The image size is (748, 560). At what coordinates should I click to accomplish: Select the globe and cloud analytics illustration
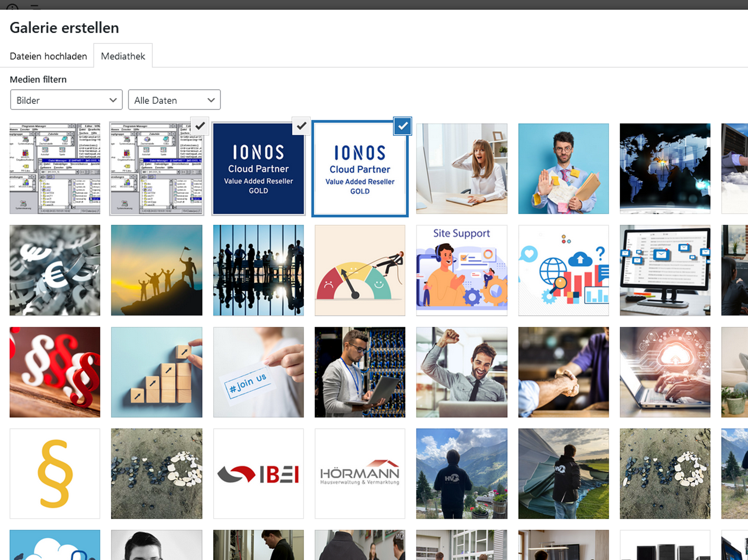563,270
